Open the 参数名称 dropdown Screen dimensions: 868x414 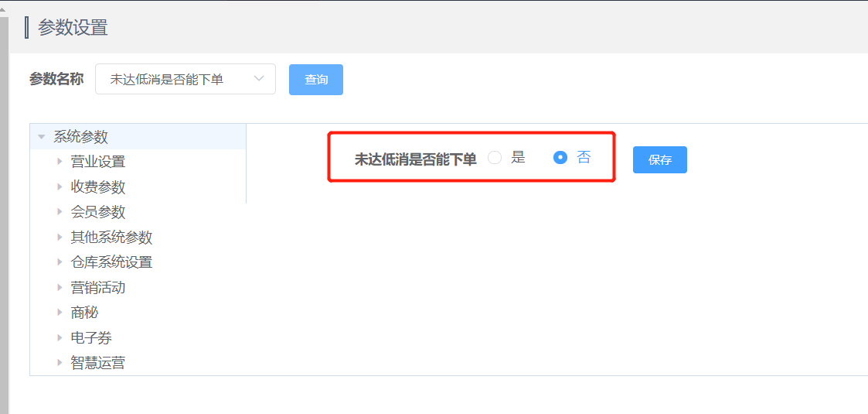pyautogui.click(x=186, y=79)
